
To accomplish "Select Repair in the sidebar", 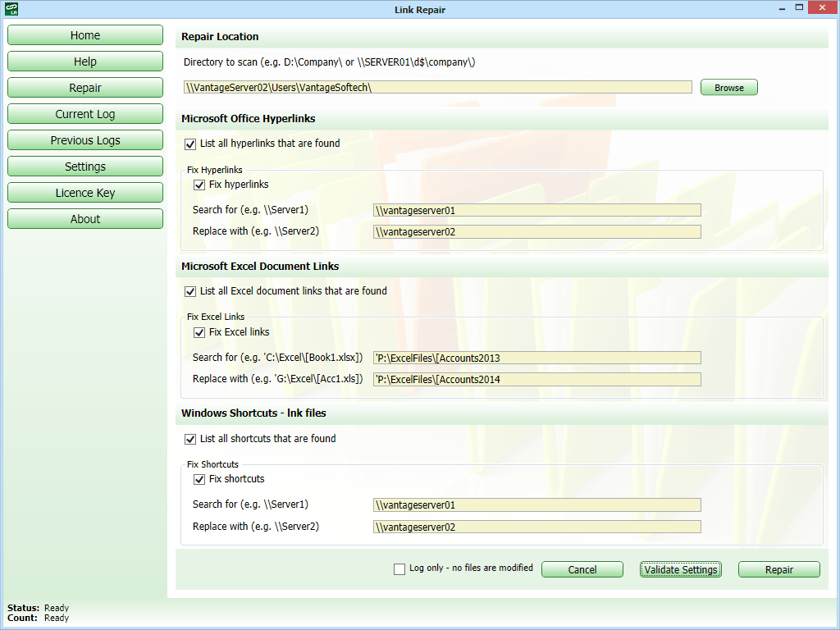I will click(x=84, y=87).
